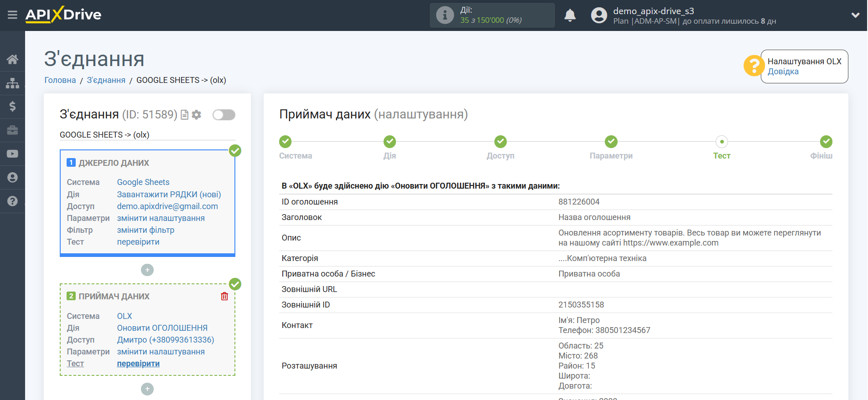This screenshot has width=868, height=400.
Task: Open Google Sheets system link
Action: (143, 182)
